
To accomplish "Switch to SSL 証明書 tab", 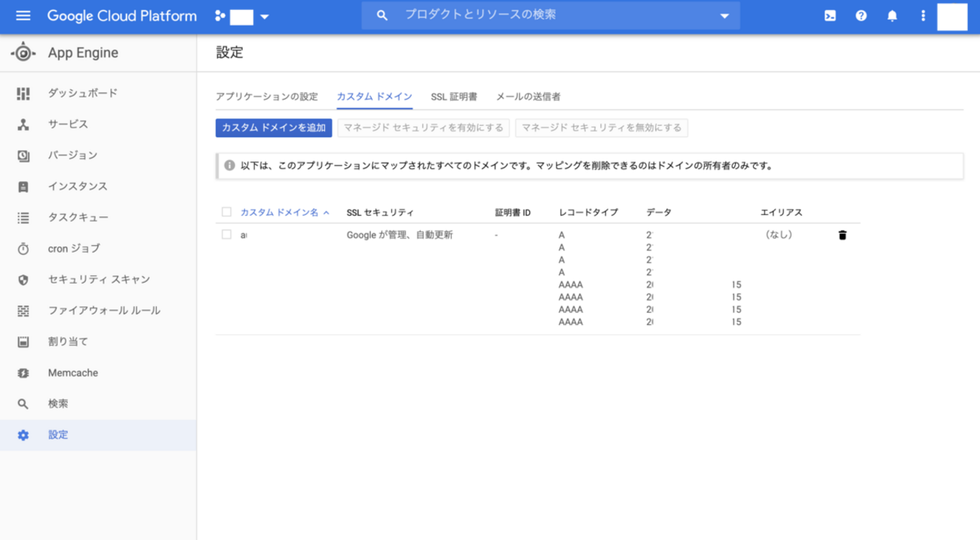I will pos(454,97).
